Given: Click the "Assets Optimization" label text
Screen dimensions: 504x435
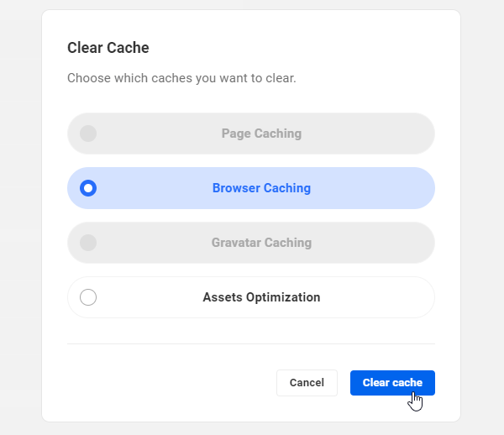Looking at the screenshot, I should 261,297.
